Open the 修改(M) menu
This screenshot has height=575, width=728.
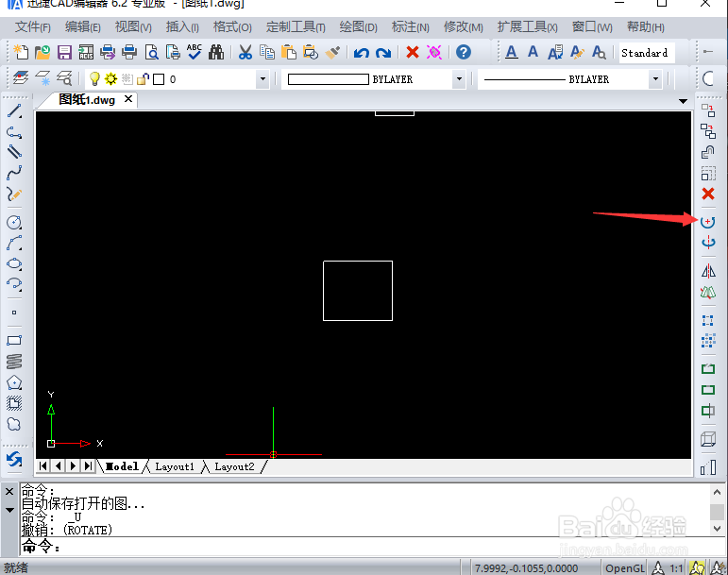pyautogui.click(x=464, y=27)
